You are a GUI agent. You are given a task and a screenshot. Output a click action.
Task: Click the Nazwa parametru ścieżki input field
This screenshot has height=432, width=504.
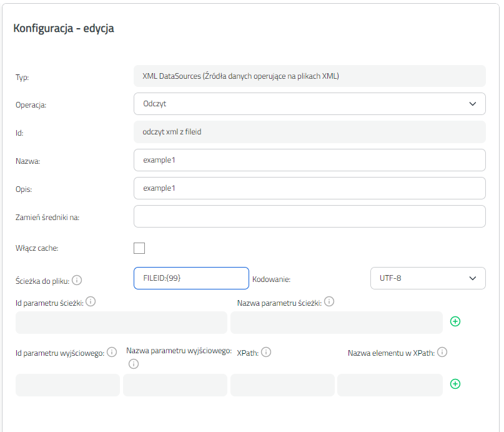coord(337,323)
